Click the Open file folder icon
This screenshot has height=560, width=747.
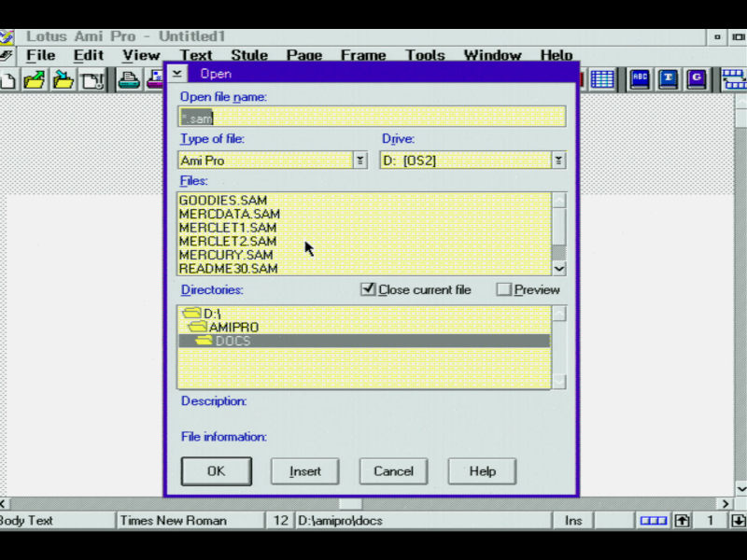click(35, 79)
